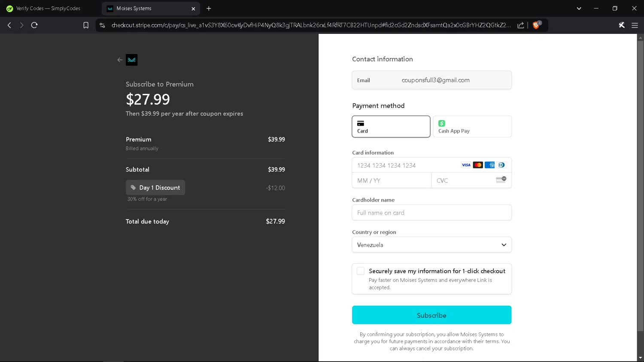Select Card payment method
The image size is (644, 362).
point(391,127)
